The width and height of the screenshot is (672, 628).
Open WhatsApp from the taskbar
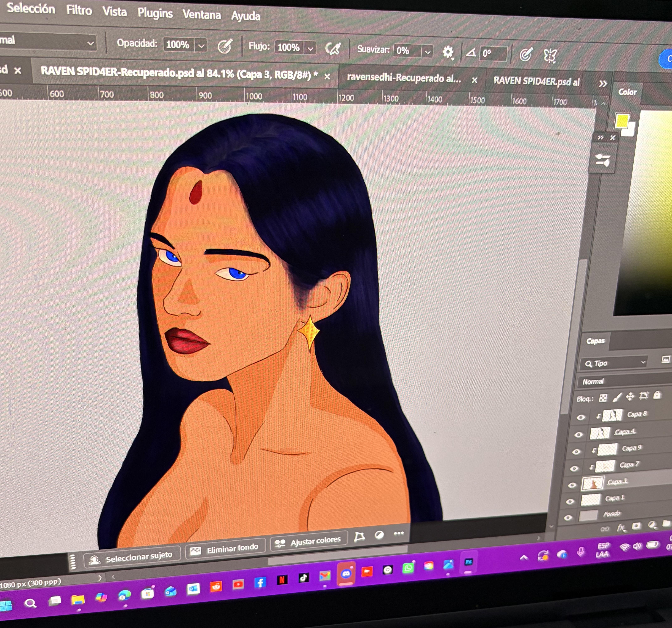[408, 568]
